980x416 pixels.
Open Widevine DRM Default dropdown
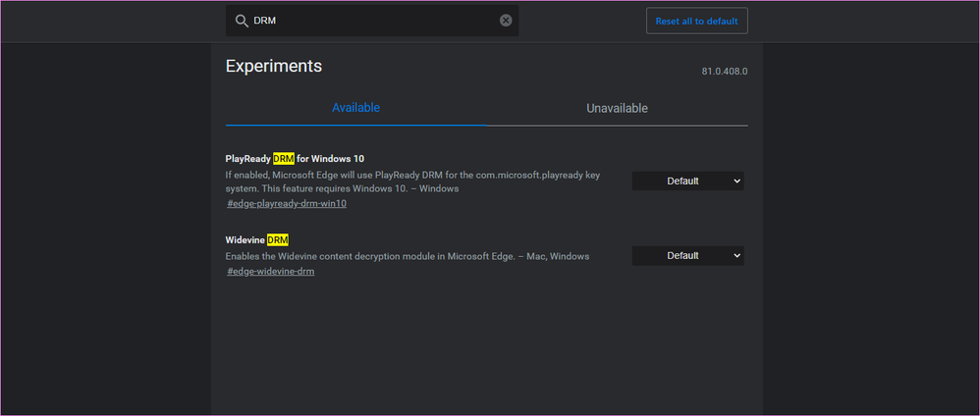click(687, 255)
